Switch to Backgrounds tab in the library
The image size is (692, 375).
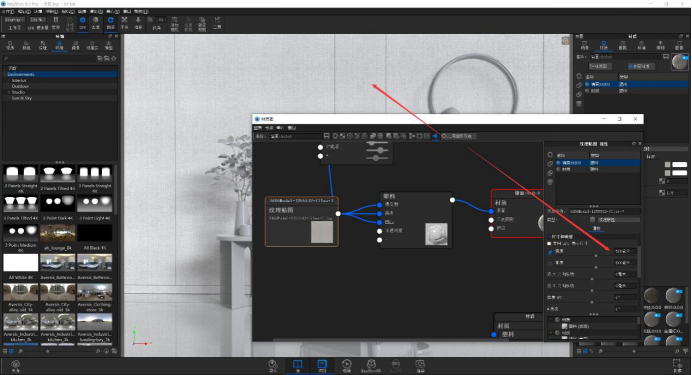tap(75, 45)
